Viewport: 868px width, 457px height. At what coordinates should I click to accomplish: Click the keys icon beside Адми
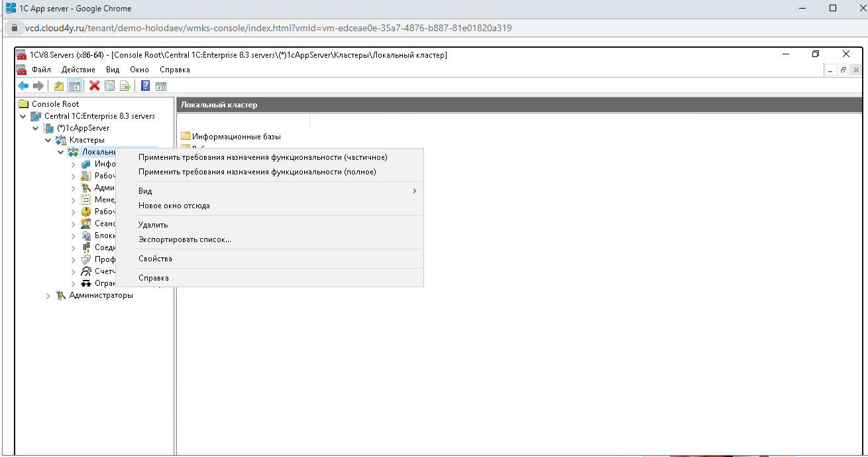pyautogui.click(x=86, y=188)
